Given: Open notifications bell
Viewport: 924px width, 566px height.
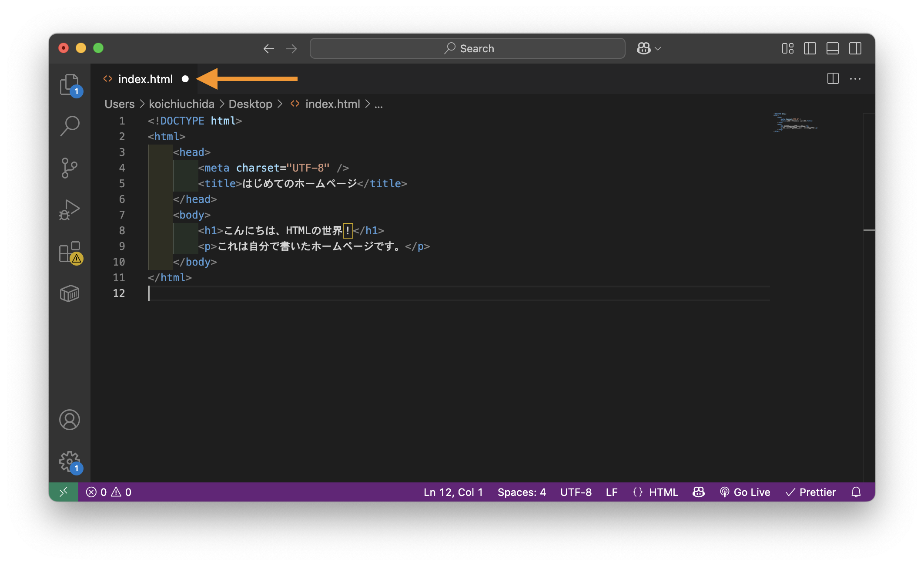Looking at the screenshot, I should coord(856,492).
